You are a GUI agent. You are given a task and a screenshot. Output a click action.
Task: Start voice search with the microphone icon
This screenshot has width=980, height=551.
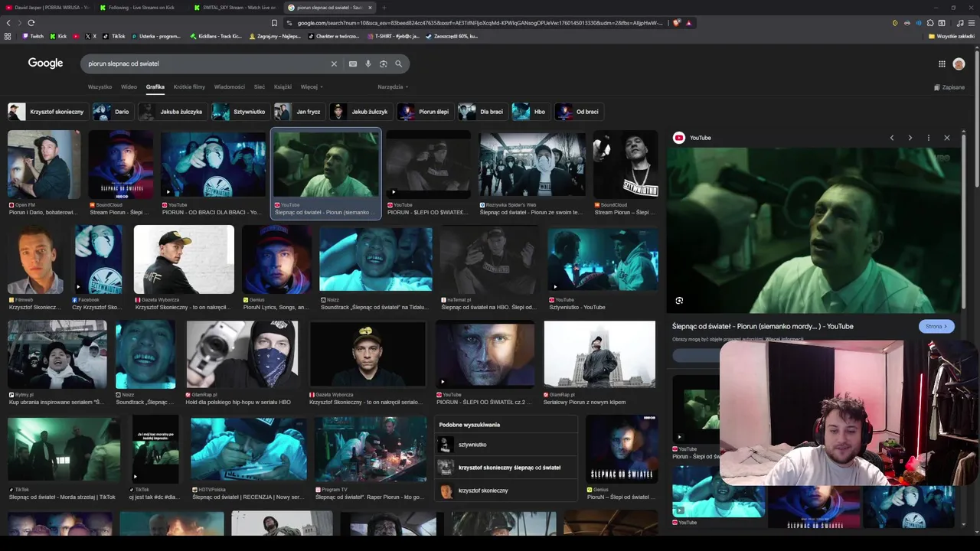(x=368, y=64)
